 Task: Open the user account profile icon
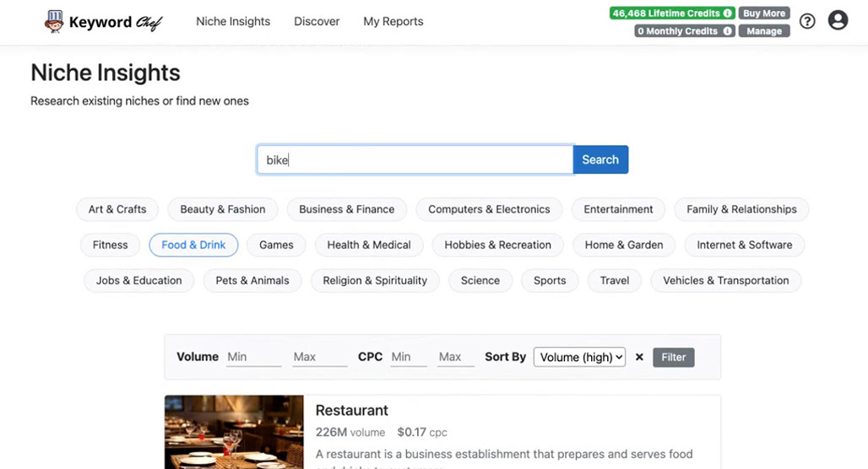[x=838, y=20]
